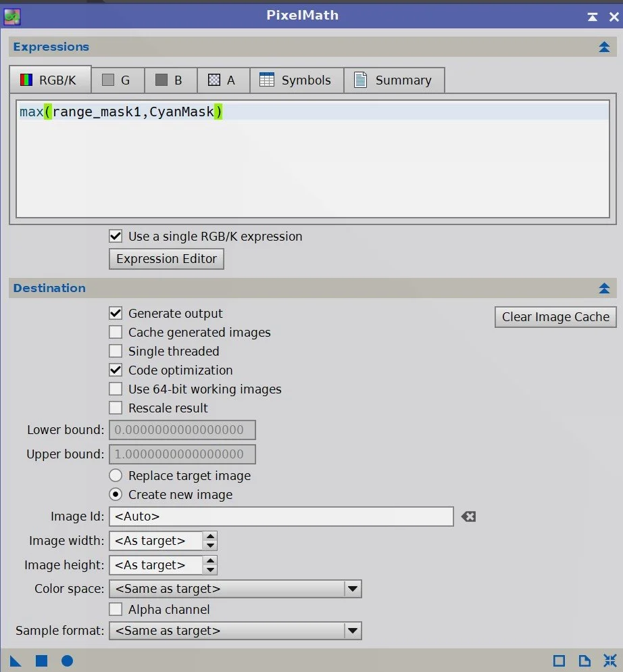Click the Image height value field
Viewport: 623px width, 672px height.
click(x=156, y=565)
